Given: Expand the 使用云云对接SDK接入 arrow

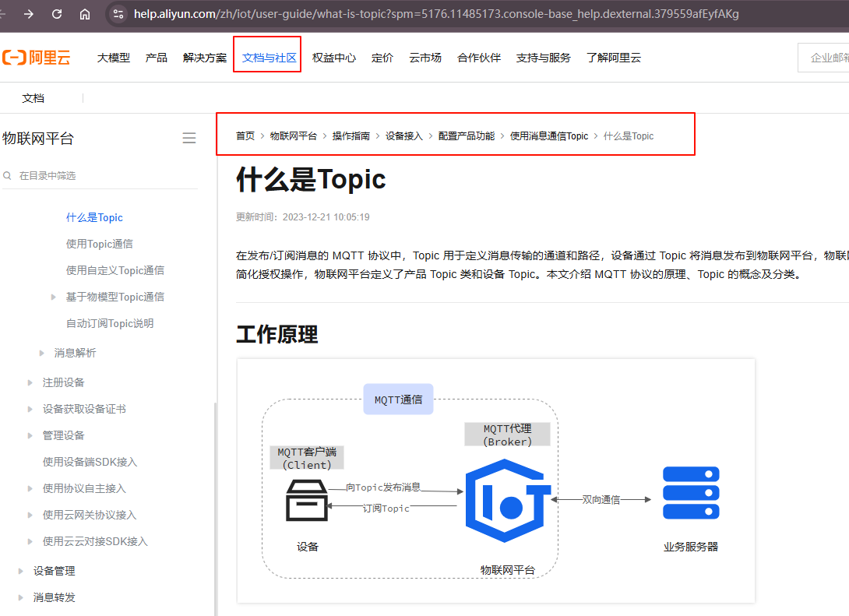Looking at the screenshot, I should click(30, 542).
